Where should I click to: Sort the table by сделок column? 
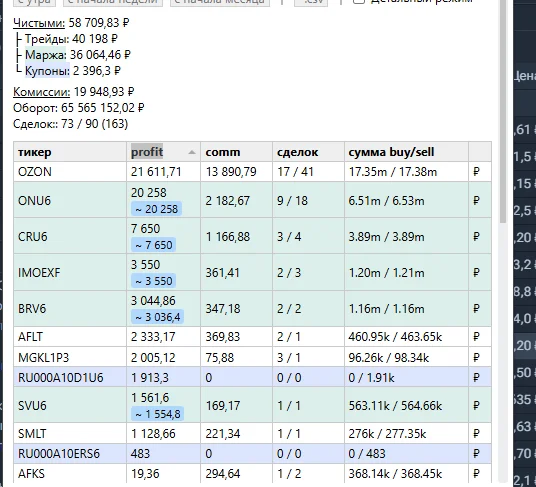click(308, 152)
